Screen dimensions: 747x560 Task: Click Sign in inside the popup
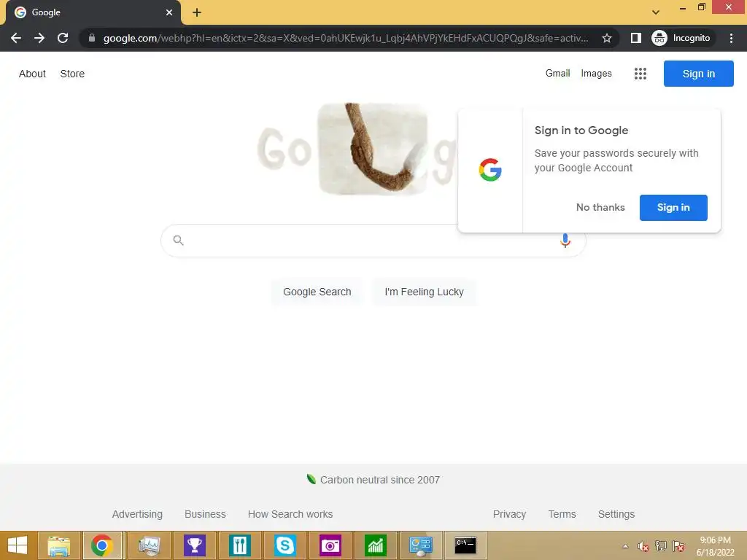673,208
